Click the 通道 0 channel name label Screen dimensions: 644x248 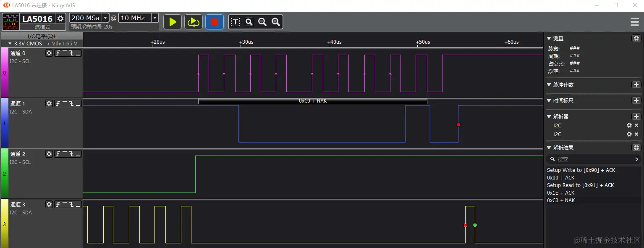tap(18, 53)
